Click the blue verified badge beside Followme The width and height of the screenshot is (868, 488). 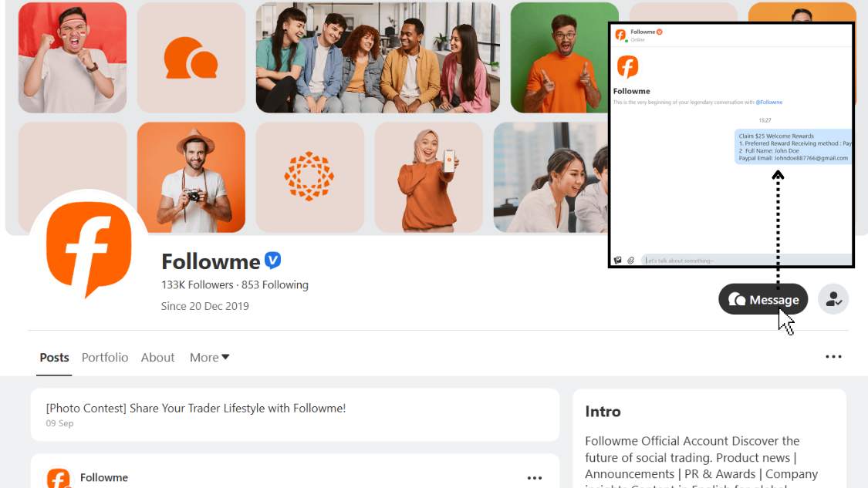tap(273, 261)
